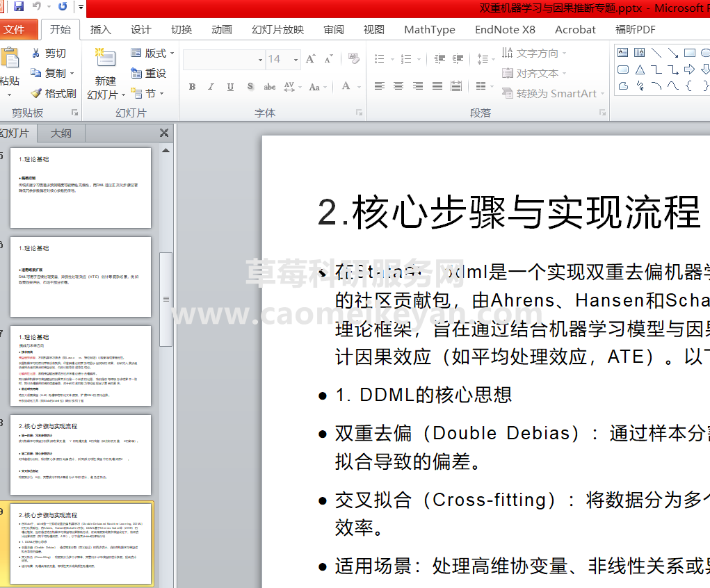Select the Left Brace shape
This screenshot has width=710, height=588.
tap(688, 85)
